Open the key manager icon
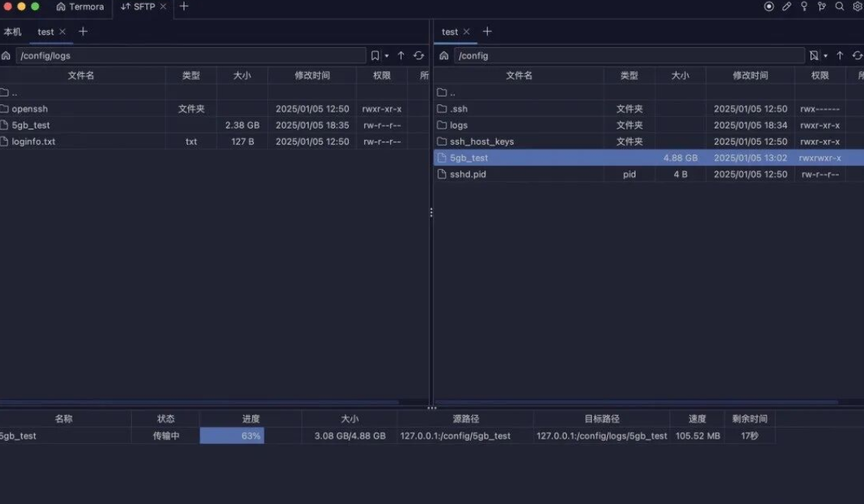Viewport: 864px width, 504px height. click(804, 7)
